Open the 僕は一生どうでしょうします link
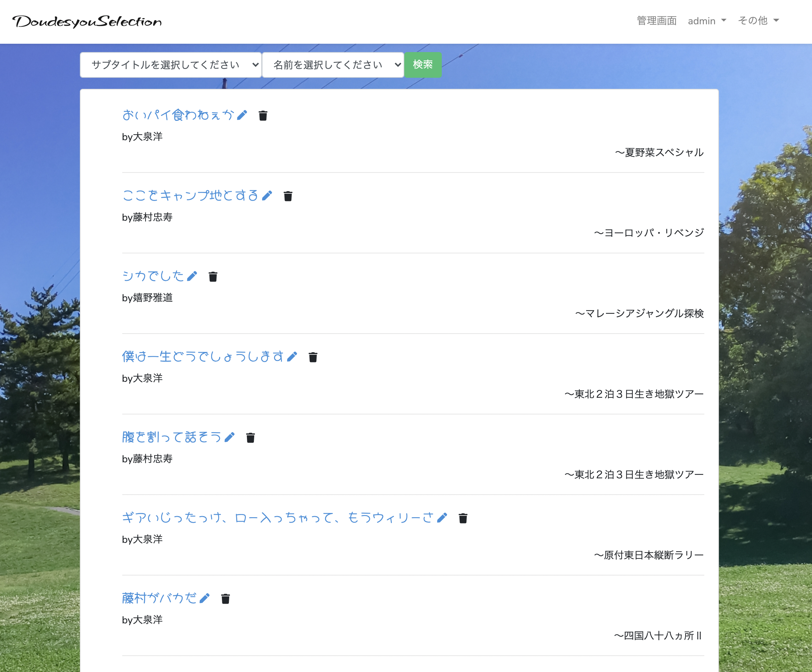 click(203, 356)
